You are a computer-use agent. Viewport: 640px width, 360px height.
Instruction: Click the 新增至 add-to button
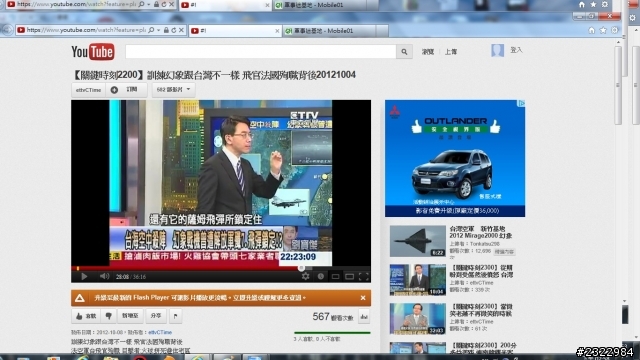point(130,316)
